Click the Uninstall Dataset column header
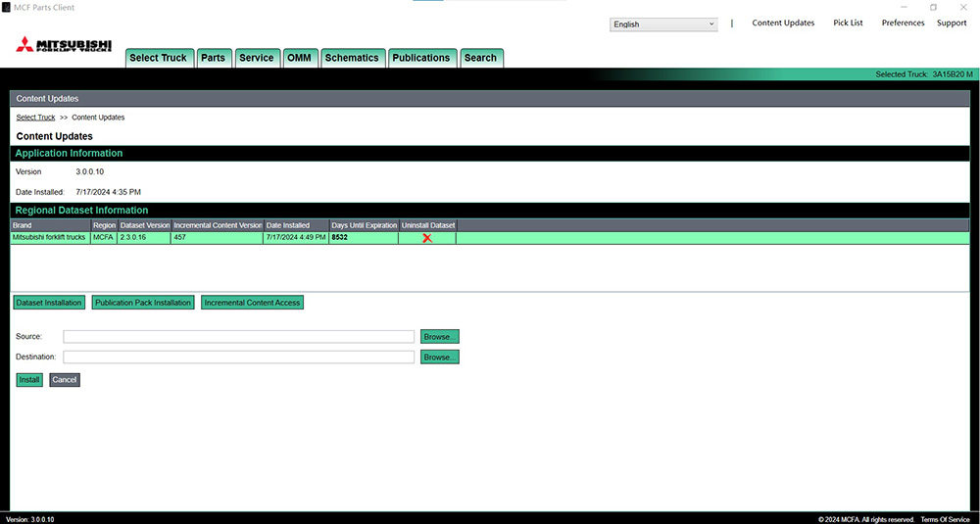This screenshot has height=524, width=980. [428, 225]
